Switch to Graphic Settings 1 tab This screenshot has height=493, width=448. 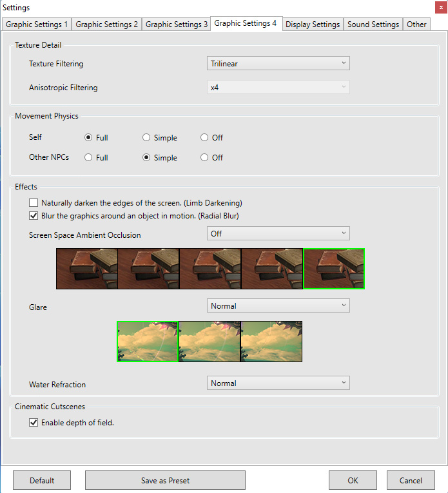coord(37,24)
